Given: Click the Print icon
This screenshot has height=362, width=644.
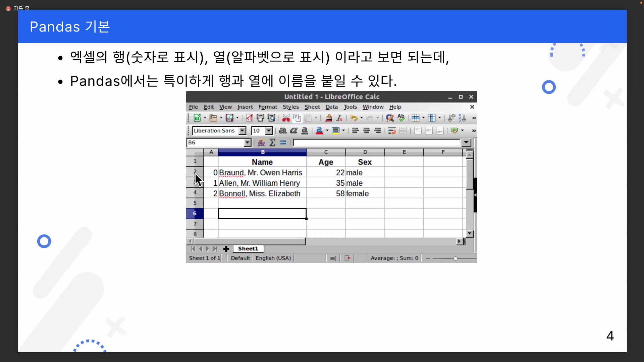Looking at the screenshot, I should pyautogui.click(x=260, y=118).
